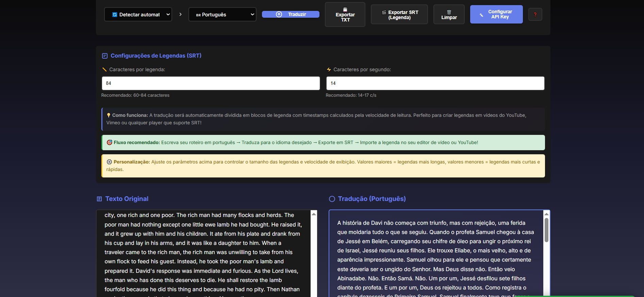Click the arrow between the language selectors
This screenshot has height=297, width=644.
coord(180,14)
